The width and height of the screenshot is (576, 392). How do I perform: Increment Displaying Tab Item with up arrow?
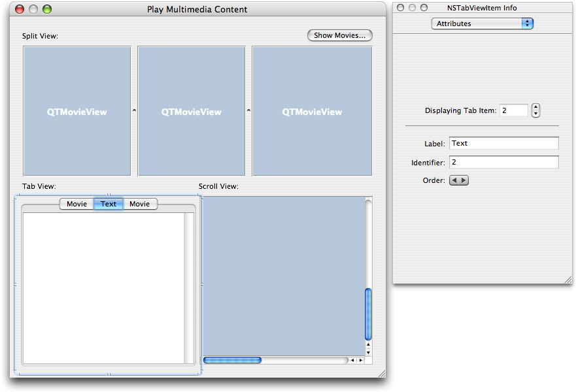[535, 107]
